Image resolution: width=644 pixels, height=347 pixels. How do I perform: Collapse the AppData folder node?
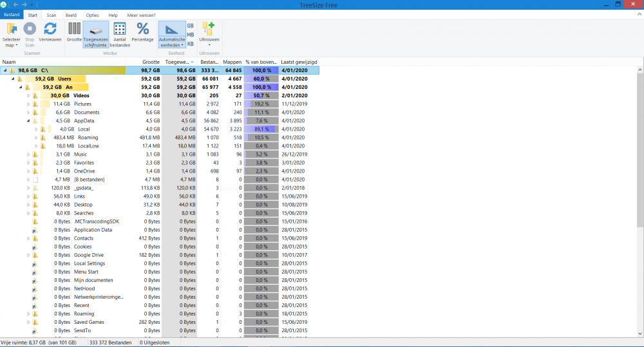[28, 120]
